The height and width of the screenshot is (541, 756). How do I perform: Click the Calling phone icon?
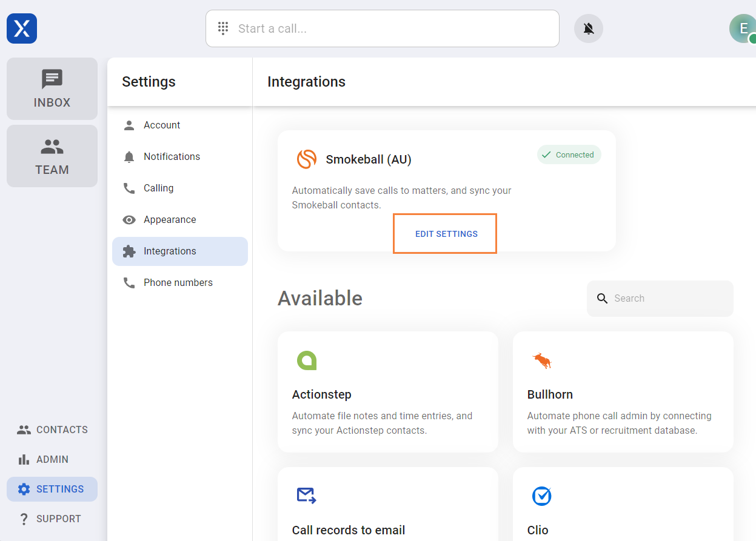tap(129, 188)
